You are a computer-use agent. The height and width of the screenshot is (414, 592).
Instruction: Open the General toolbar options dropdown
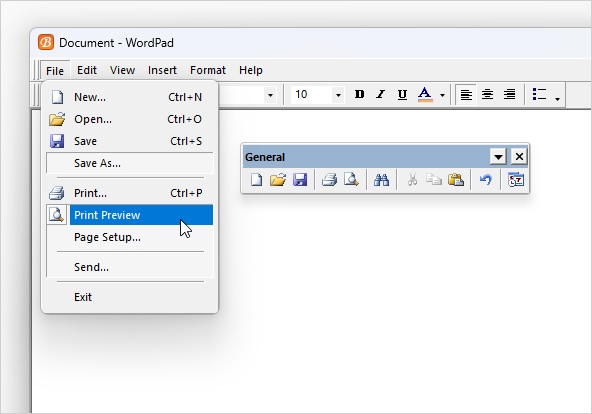498,156
